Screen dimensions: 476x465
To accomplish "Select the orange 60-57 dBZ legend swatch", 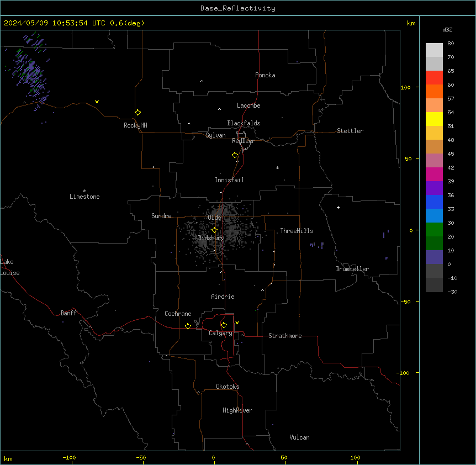I will [x=434, y=91].
